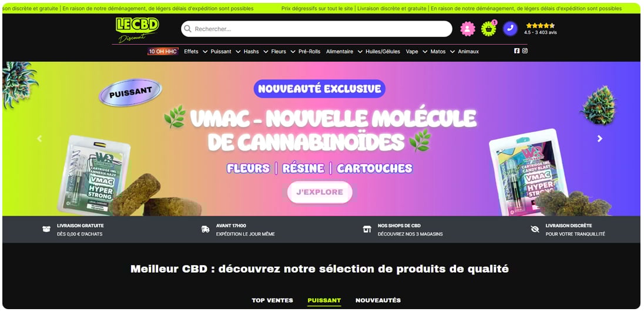Screen dimensions: 644x315
Task: Open the green shopping basket icon
Action: pos(488,29)
